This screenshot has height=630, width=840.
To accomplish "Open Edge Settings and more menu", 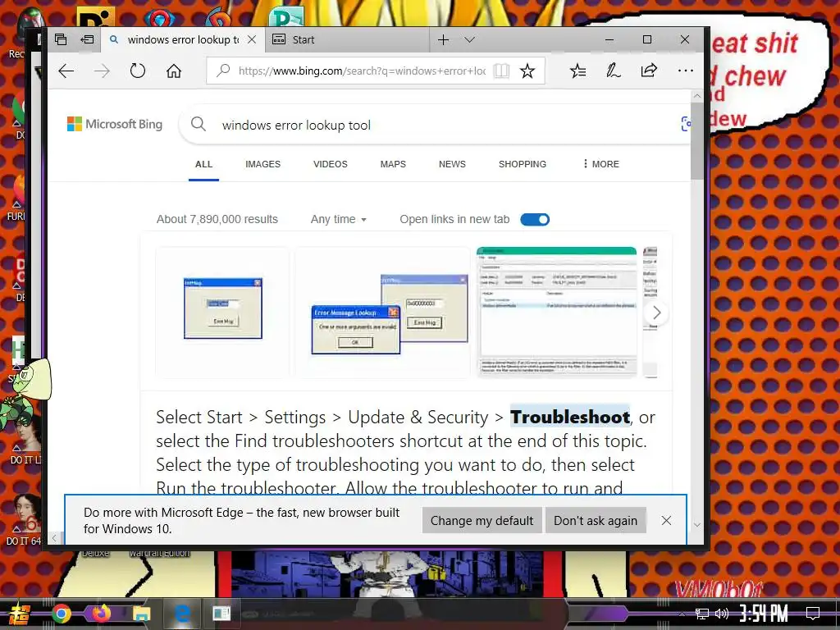I will click(x=685, y=71).
